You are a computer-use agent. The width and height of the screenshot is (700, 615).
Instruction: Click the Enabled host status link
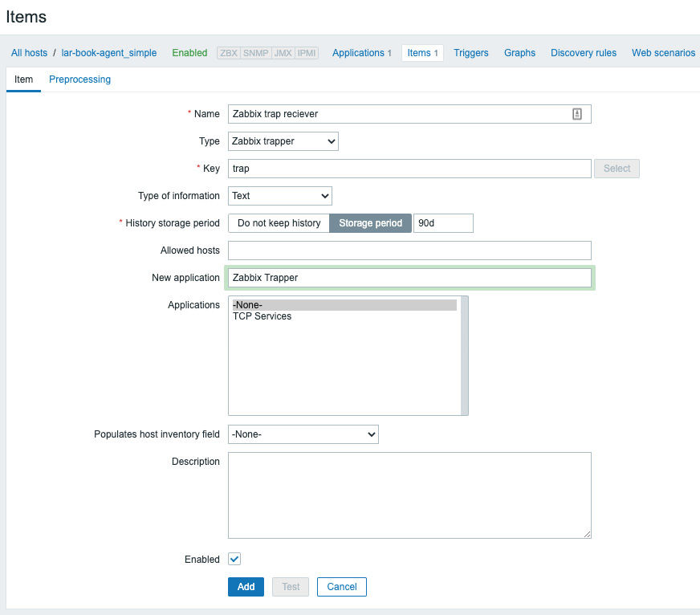pos(189,53)
